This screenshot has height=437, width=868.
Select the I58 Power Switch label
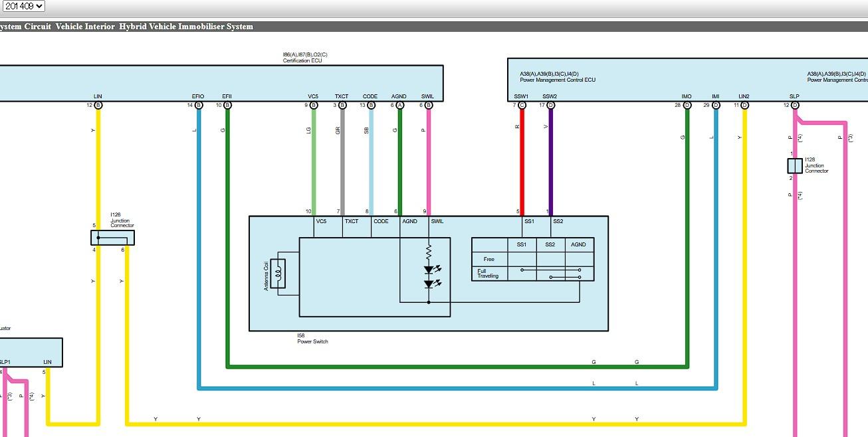312,341
